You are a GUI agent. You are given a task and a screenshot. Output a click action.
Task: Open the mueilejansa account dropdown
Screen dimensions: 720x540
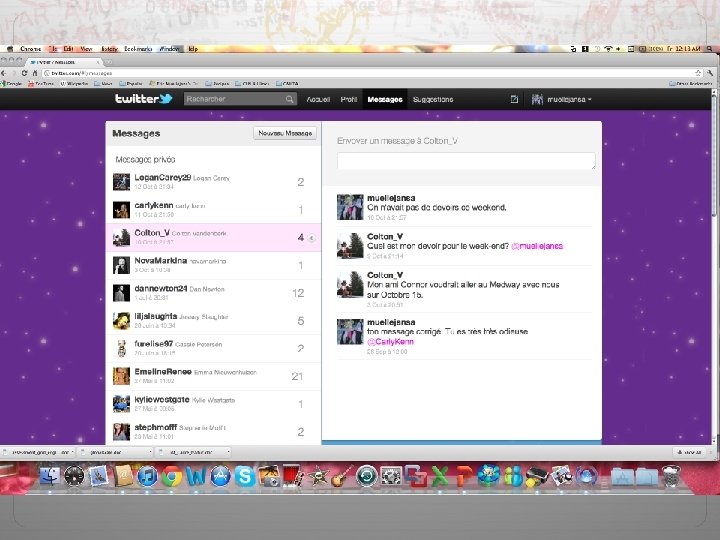[x=562, y=99]
